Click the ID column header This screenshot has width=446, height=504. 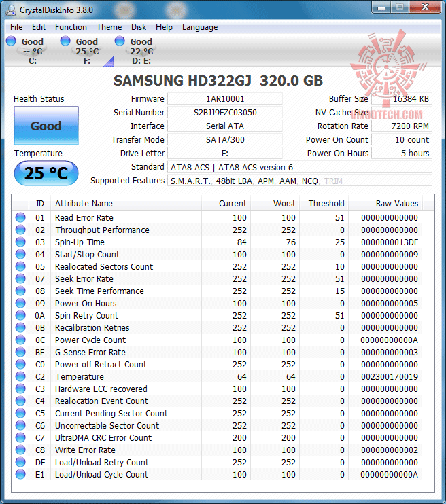coord(40,204)
